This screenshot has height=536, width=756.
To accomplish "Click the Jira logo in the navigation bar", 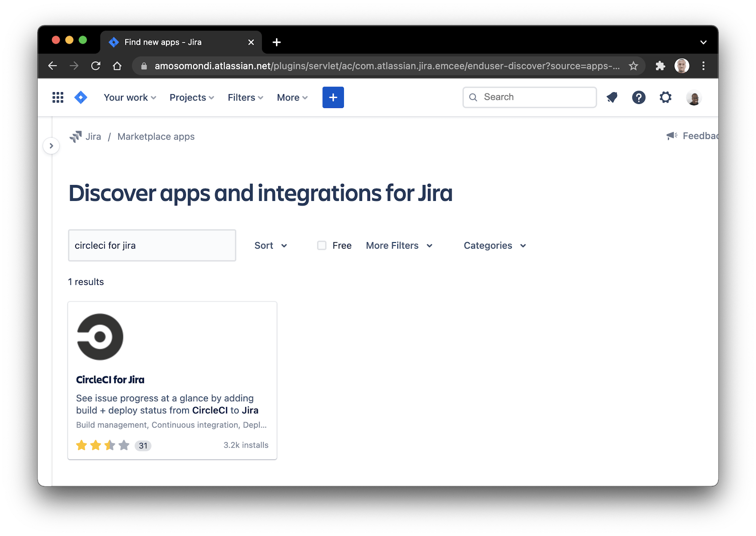I will click(81, 97).
